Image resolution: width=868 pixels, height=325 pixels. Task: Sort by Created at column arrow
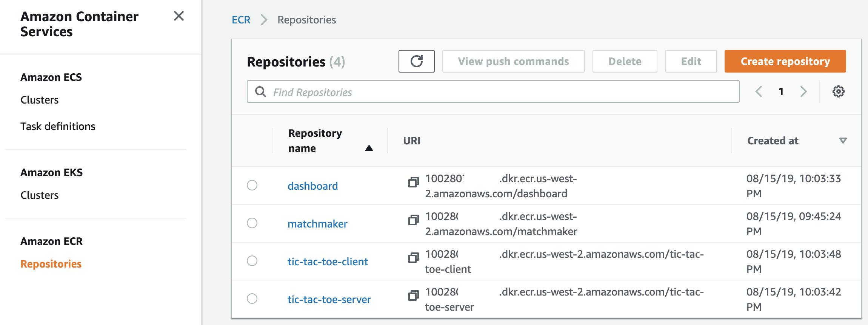(x=843, y=141)
